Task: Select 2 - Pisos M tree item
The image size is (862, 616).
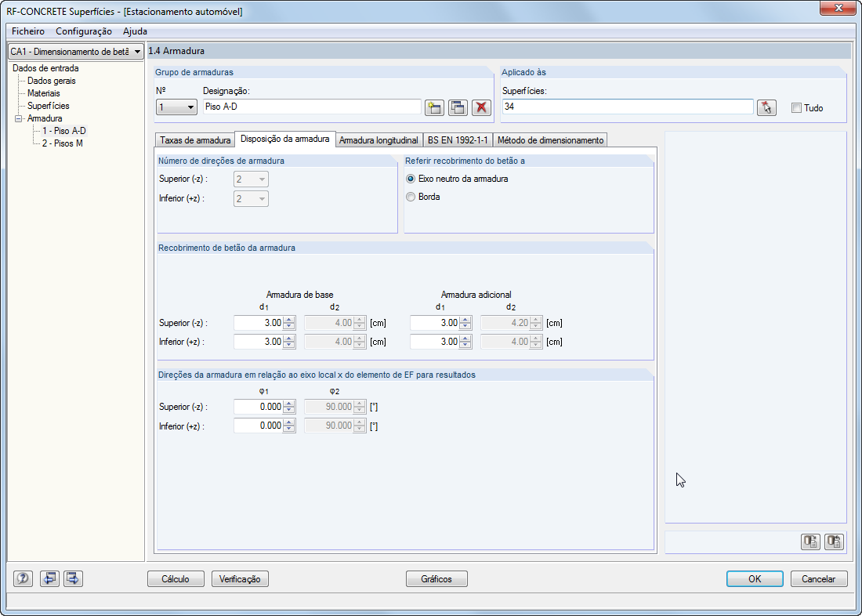Action: [x=62, y=143]
